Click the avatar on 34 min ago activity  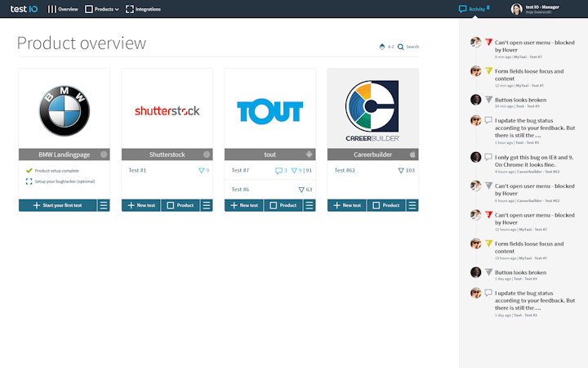475,100
